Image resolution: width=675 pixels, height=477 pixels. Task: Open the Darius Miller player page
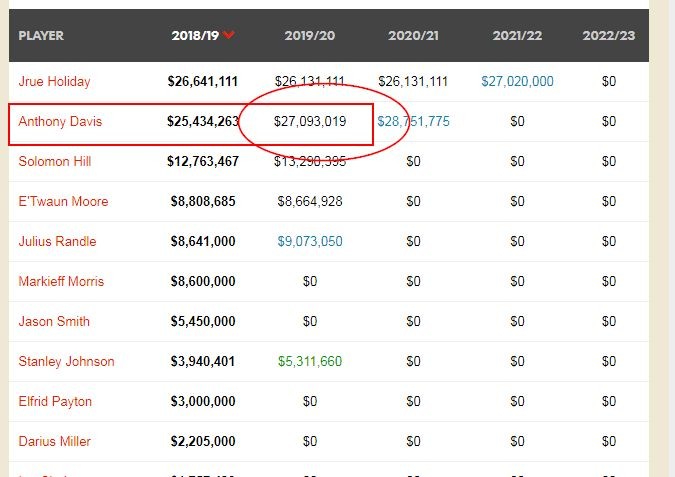click(x=54, y=441)
